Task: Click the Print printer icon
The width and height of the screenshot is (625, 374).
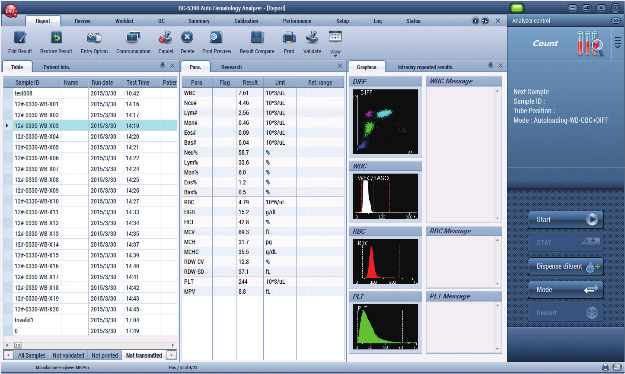Action: pyautogui.click(x=289, y=38)
